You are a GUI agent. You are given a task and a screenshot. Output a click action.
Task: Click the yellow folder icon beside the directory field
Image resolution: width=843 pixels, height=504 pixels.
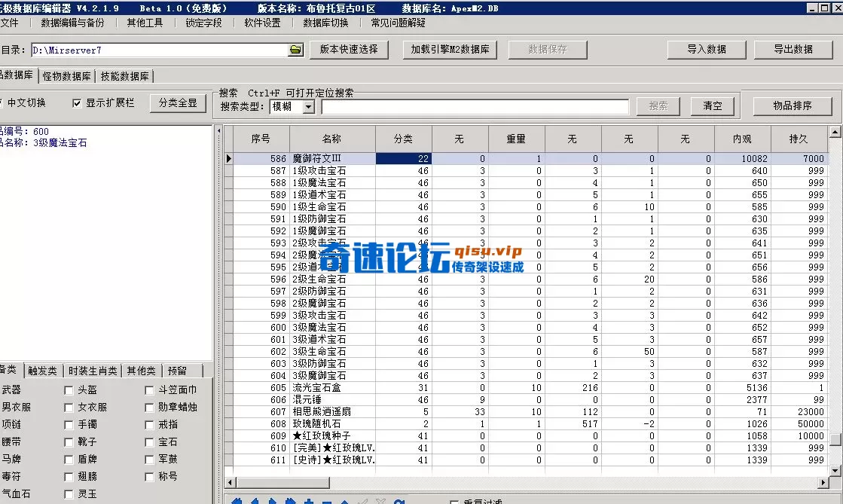pyautogui.click(x=293, y=50)
